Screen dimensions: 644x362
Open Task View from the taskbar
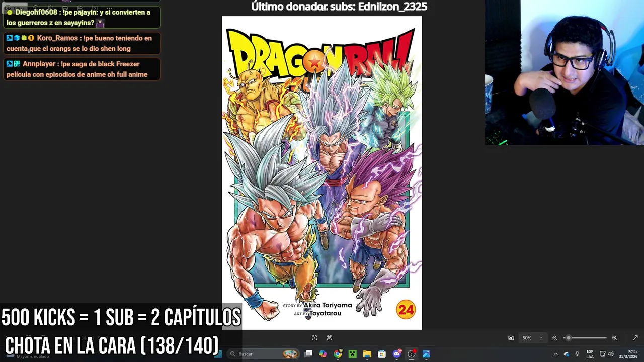[x=308, y=354]
